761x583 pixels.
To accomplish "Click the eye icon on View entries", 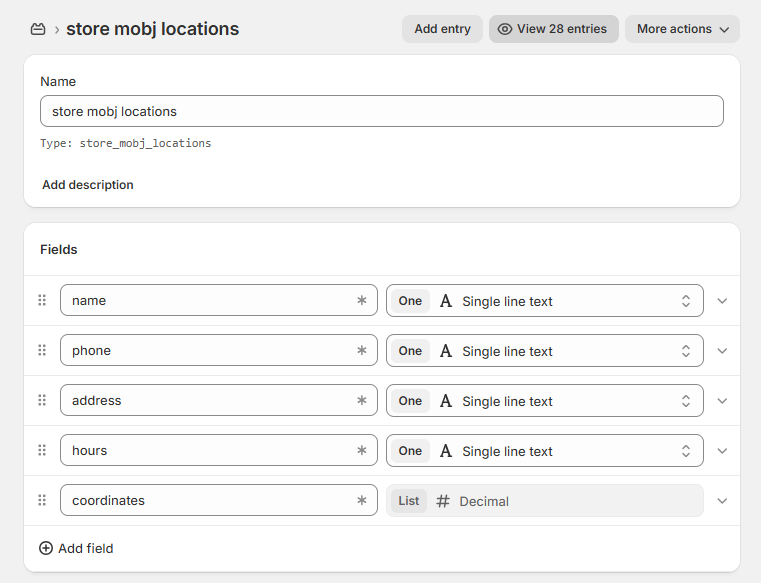I will point(505,29).
